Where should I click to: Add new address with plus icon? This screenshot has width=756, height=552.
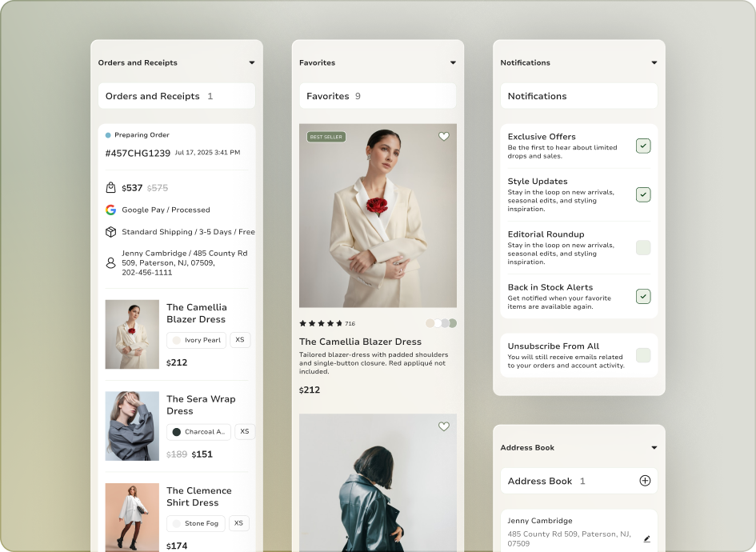645,481
